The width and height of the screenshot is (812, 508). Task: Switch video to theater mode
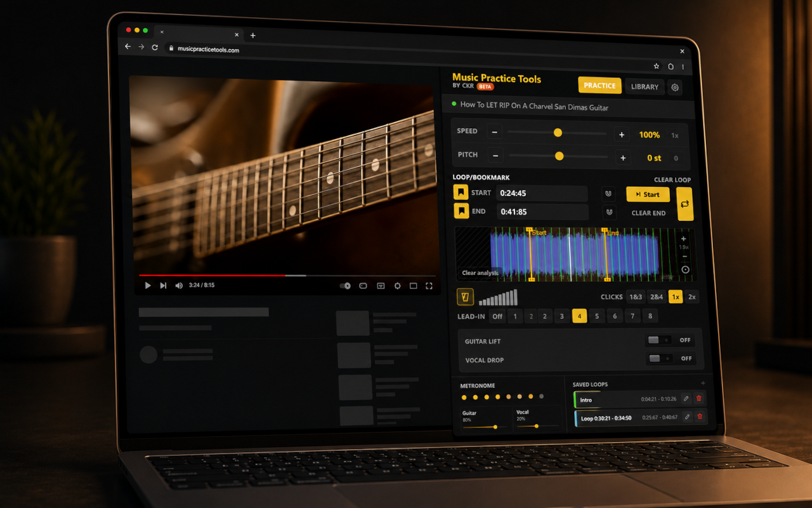coord(413,286)
